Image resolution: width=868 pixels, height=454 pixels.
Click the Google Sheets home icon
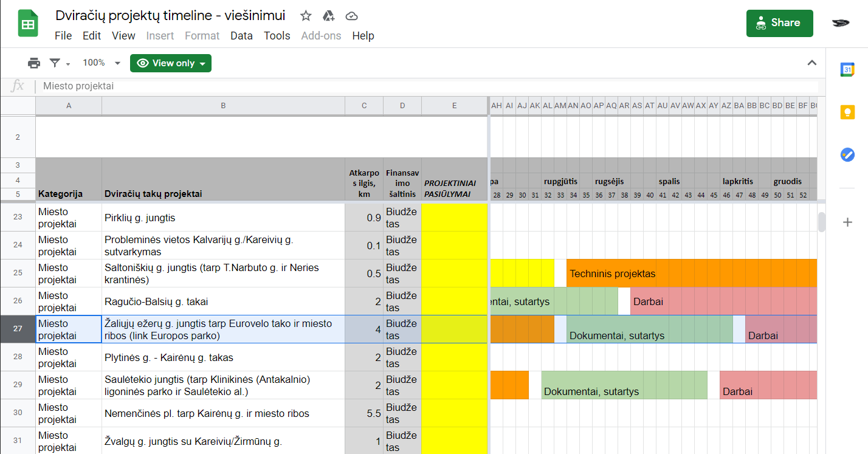click(x=28, y=24)
